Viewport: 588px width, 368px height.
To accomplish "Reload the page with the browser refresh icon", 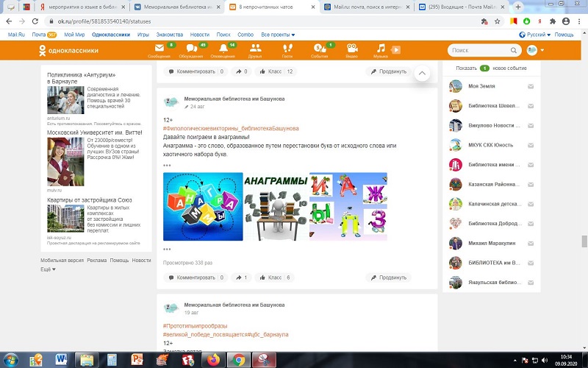I will click(x=35, y=21).
